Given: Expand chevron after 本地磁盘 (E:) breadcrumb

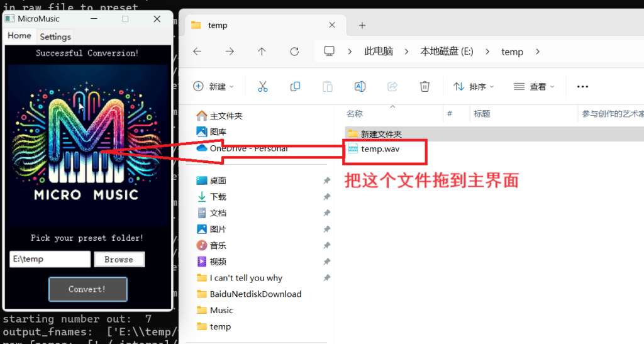Looking at the screenshot, I should click(487, 52).
